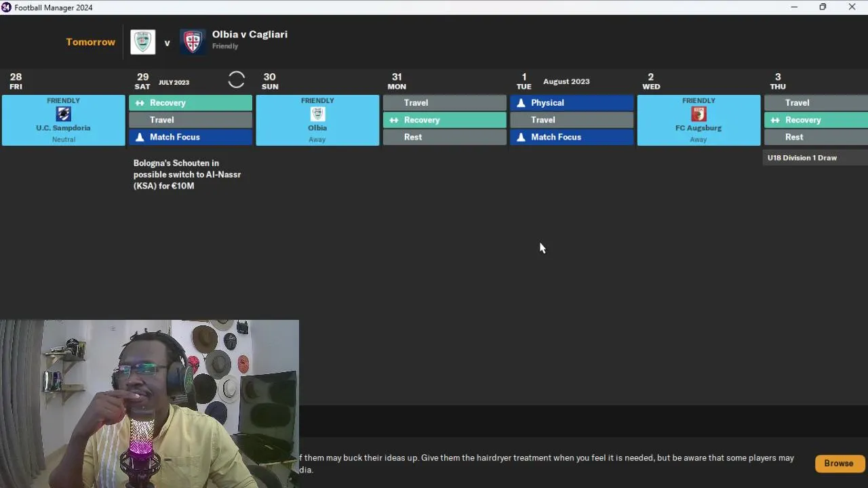Screen dimensions: 868x488
Task: Open Tuesday's Physical training session
Action: tap(572, 103)
